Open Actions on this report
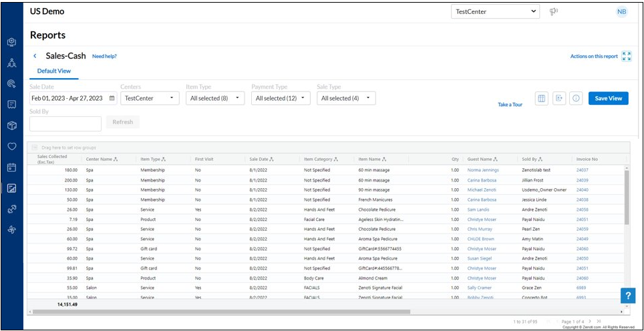 click(594, 56)
